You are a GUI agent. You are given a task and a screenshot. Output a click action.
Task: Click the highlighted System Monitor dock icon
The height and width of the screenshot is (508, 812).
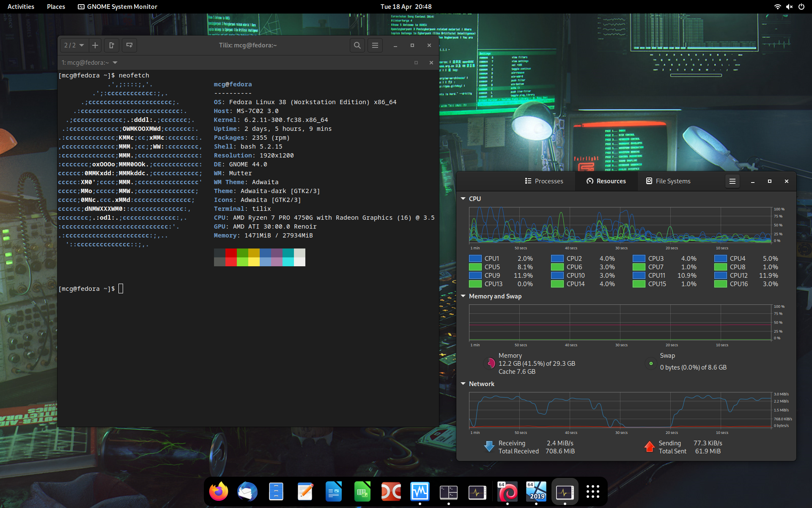coord(565,491)
